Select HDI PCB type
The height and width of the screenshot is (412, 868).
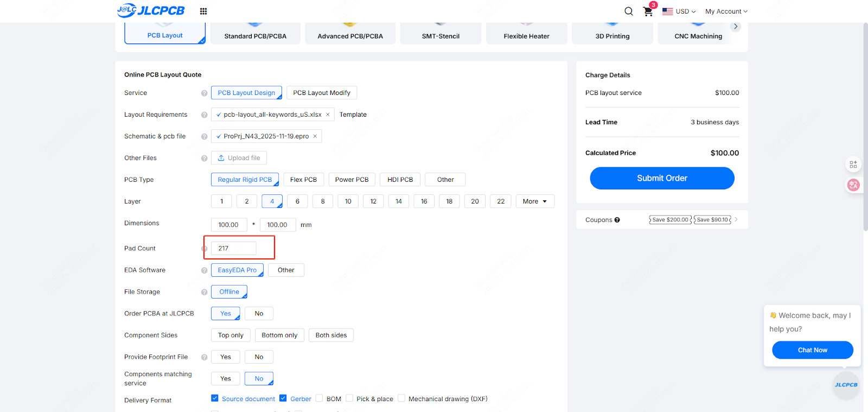[400, 180]
